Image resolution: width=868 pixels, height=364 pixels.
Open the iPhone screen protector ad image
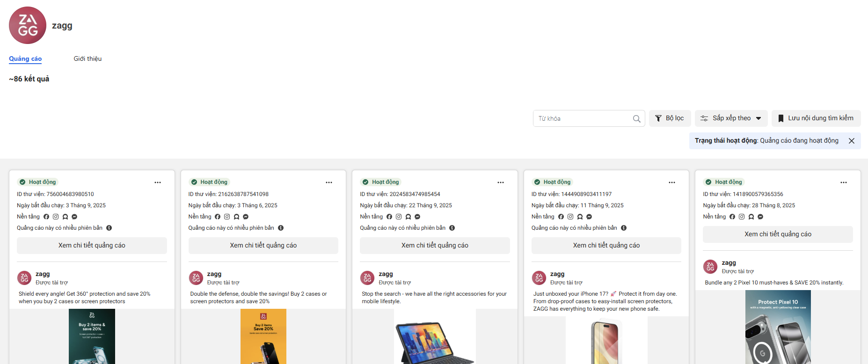coord(606,340)
